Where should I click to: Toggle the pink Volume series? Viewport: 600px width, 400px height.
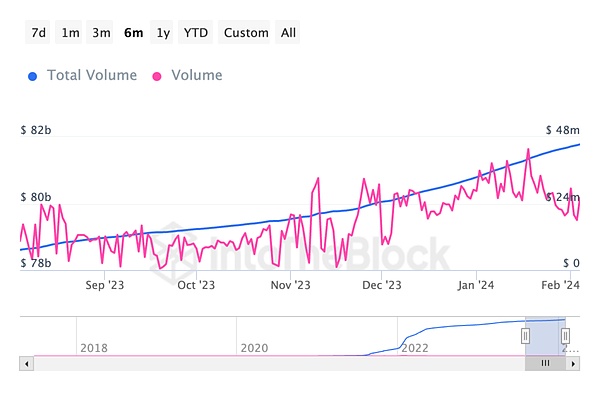coord(197,75)
